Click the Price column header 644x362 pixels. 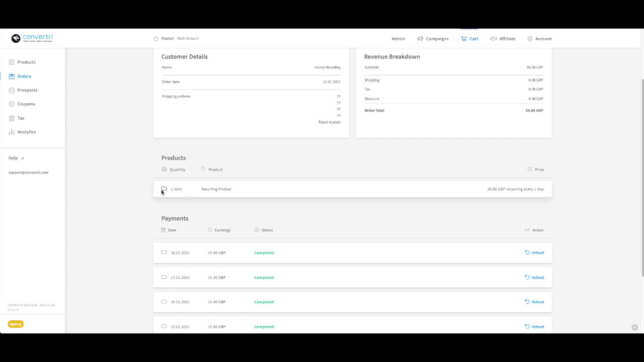coord(535,169)
